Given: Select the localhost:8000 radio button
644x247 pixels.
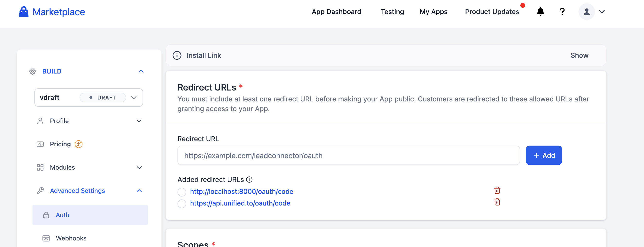Looking at the screenshot, I should point(182,192).
